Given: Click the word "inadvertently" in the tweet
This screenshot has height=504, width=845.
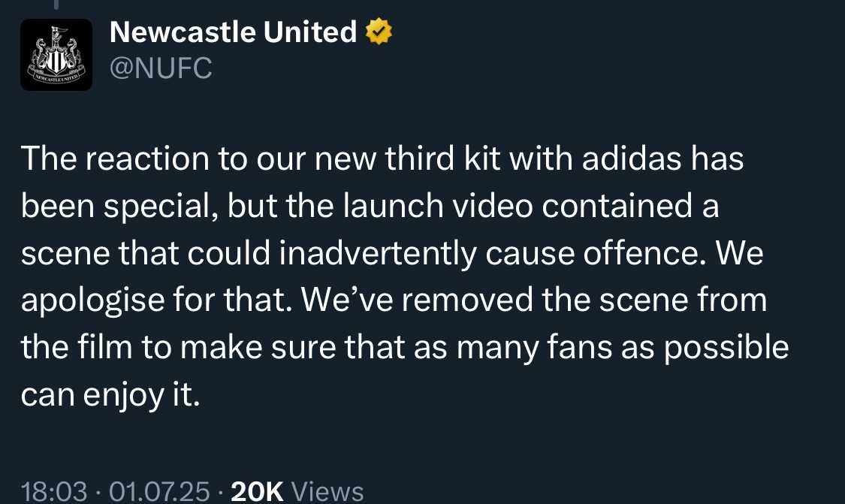Looking at the screenshot, I should [377, 253].
